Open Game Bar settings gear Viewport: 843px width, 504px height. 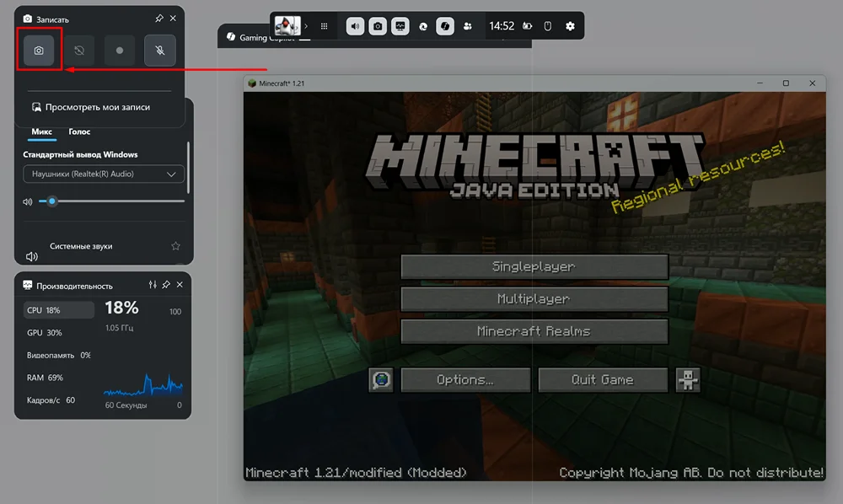pyautogui.click(x=570, y=26)
